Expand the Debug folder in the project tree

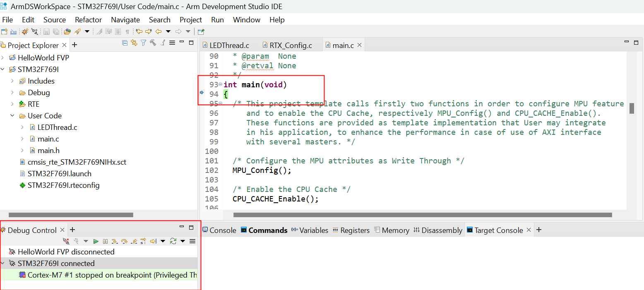point(12,93)
